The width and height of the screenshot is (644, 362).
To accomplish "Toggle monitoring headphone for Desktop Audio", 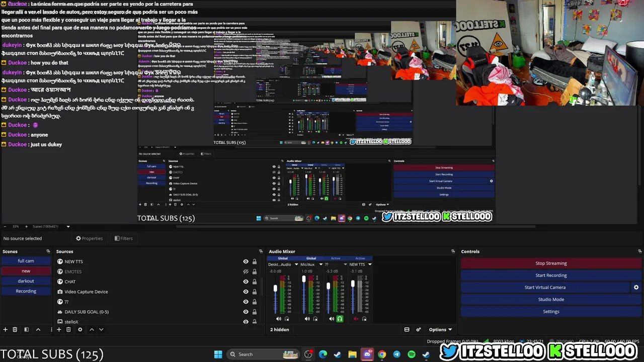I will 287,319.
